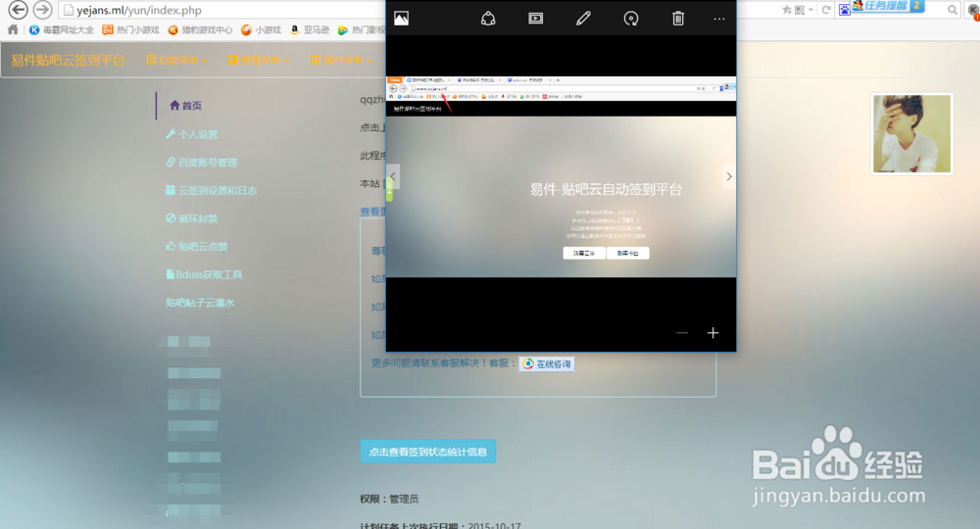Open the 亚马逊 Amazon bookmark
This screenshot has height=529, width=980.
[310, 30]
